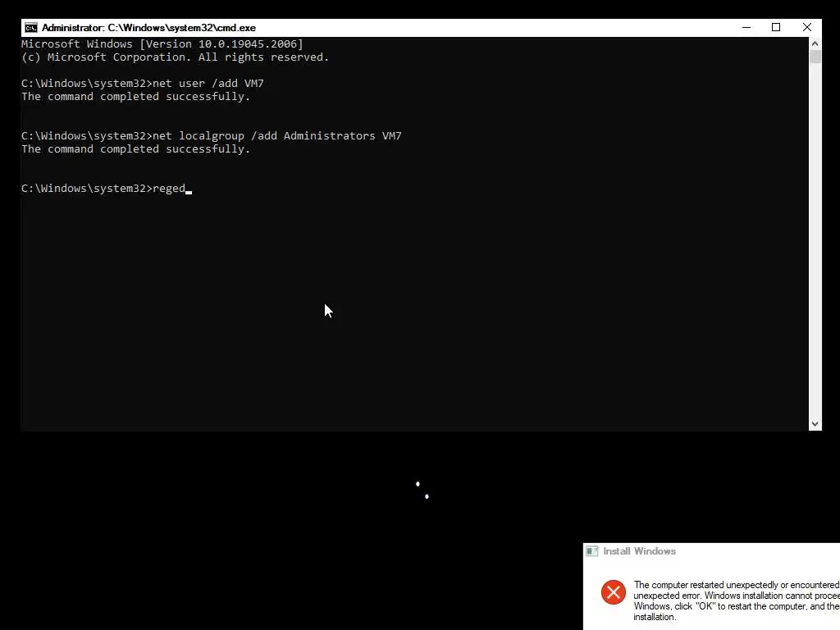Viewport: 840px width, 630px height.
Task: Click the second 'The command completed successfully.' message
Action: point(135,149)
